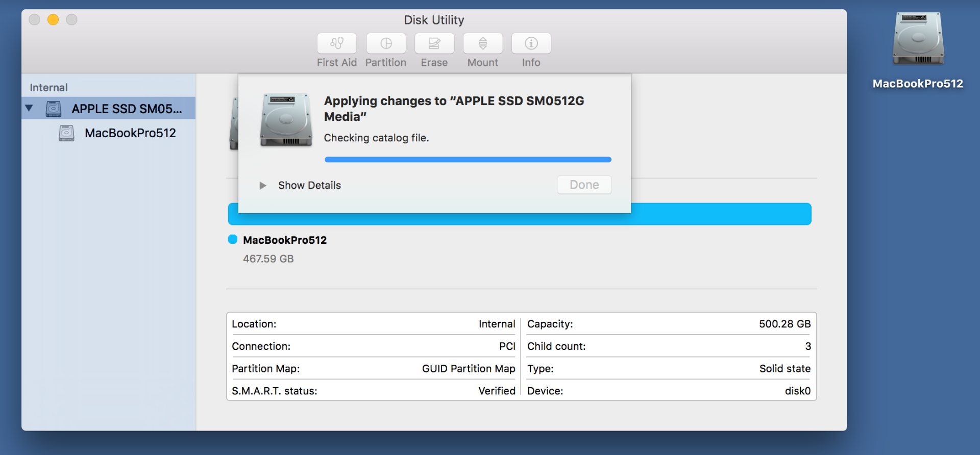Collapse the APPLE SSD disclosure triangle
Screen dimensions: 980x455
pos(29,108)
